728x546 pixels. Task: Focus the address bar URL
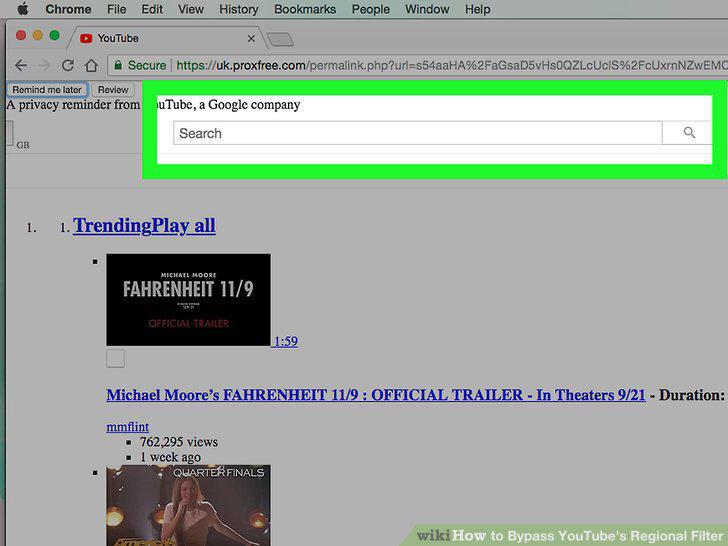(450, 65)
